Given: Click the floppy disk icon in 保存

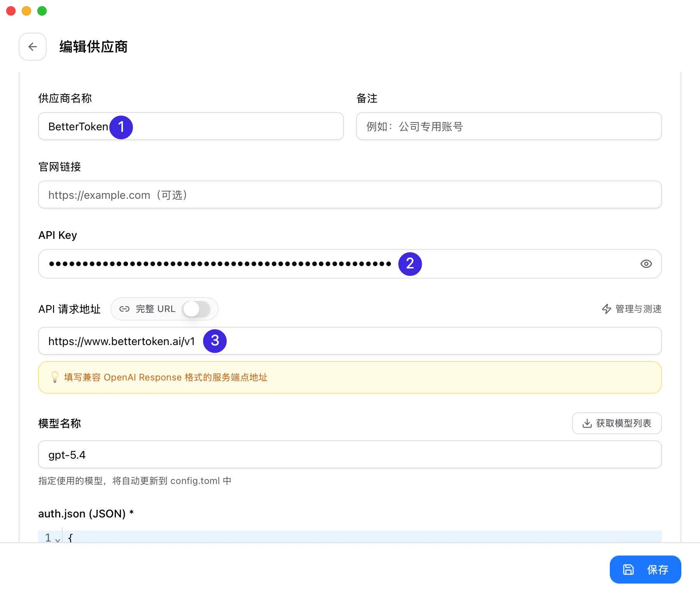Looking at the screenshot, I should click(628, 570).
